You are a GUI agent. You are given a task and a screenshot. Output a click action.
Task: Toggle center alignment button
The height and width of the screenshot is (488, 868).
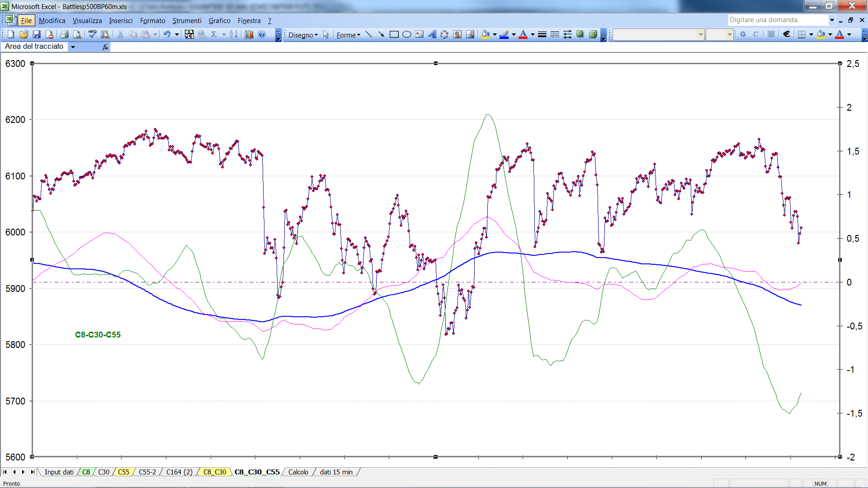(771, 34)
